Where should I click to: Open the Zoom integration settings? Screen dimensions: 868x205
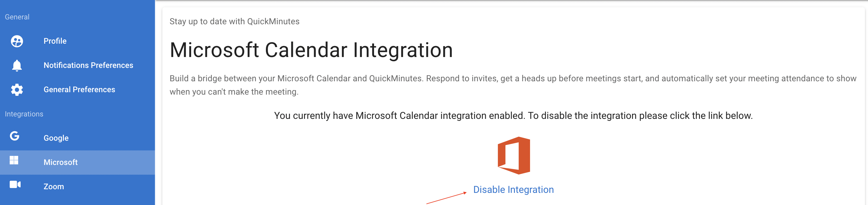coord(54,187)
